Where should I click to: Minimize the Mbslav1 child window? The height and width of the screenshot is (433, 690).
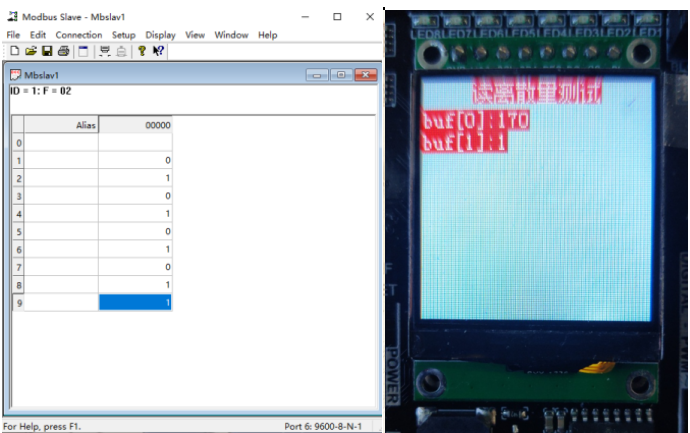click(x=317, y=75)
